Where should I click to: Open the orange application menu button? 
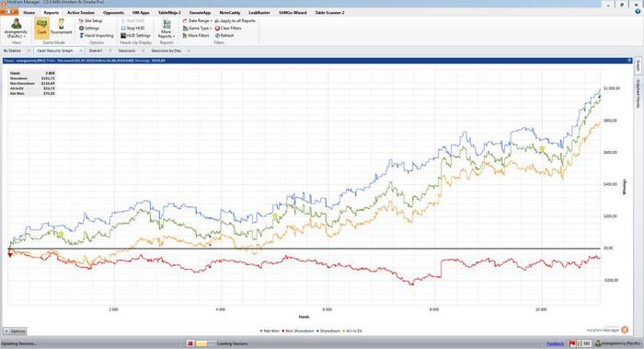point(9,12)
